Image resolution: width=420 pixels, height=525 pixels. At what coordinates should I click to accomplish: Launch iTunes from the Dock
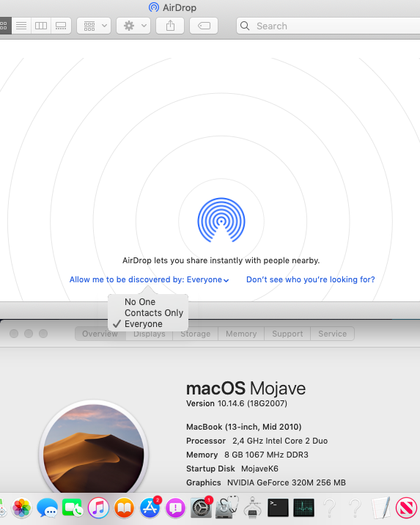(98, 508)
